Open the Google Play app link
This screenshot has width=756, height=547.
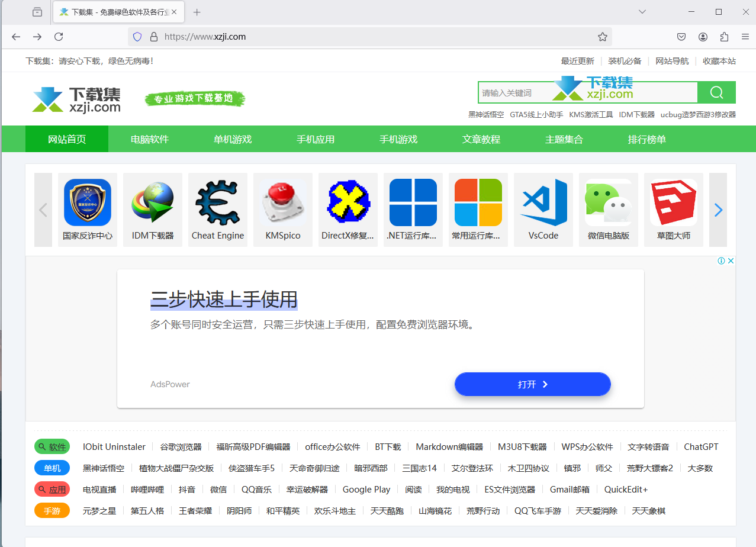366,490
